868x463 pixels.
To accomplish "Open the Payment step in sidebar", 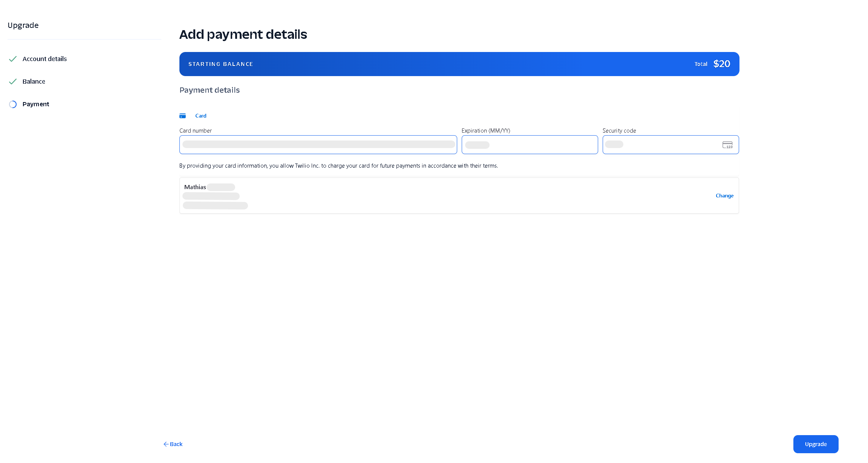I will (36, 104).
